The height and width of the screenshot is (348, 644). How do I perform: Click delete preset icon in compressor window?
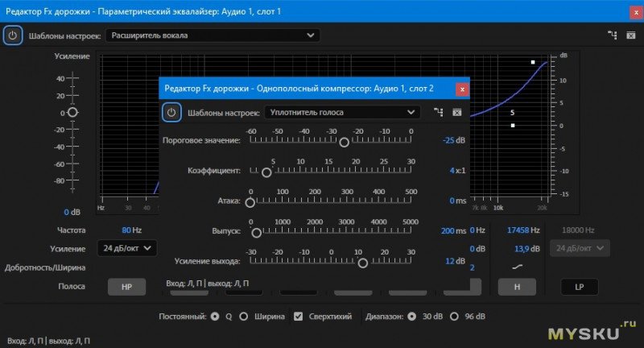click(x=456, y=112)
